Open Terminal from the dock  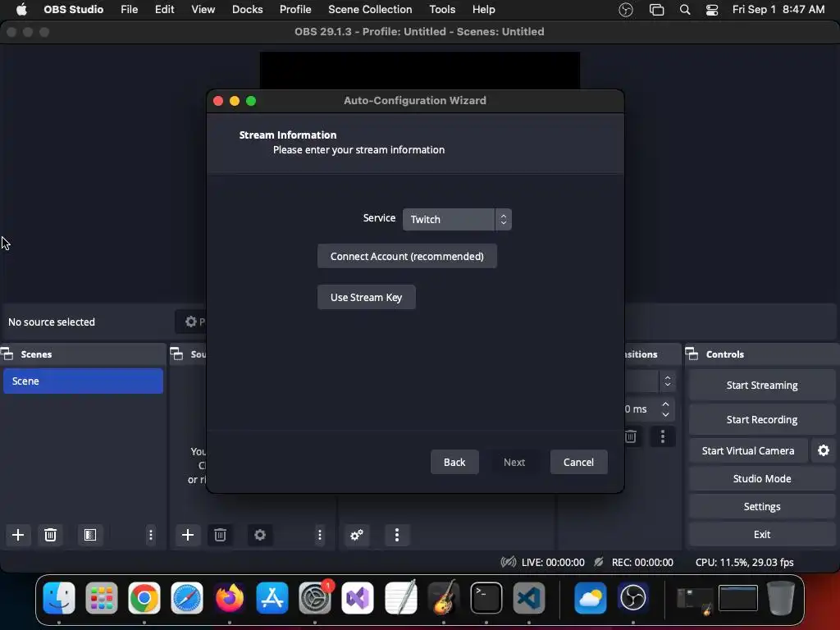[x=486, y=598]
